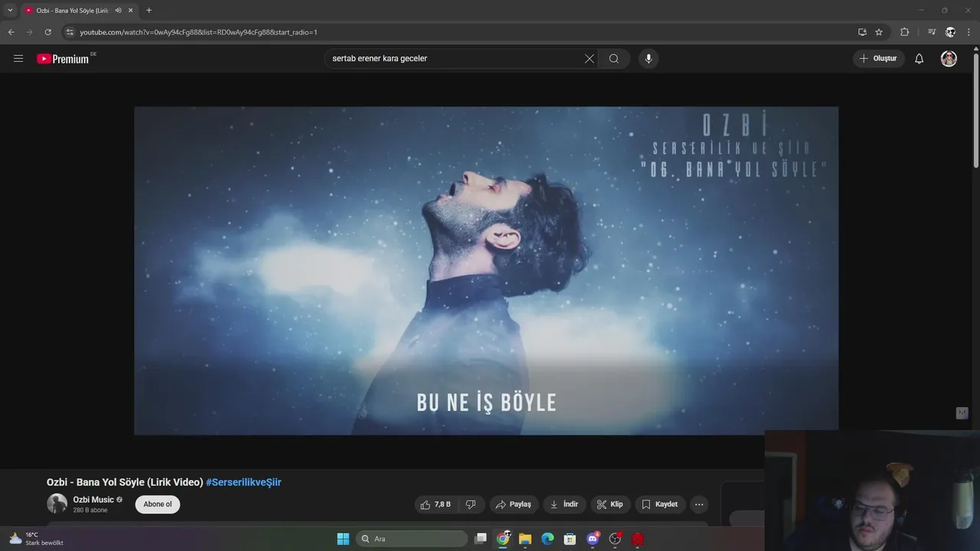The width and height of the screenshot is (980, 551).
Task: Mute the tab via speaker icon
Action: click(x=118, y=11)
